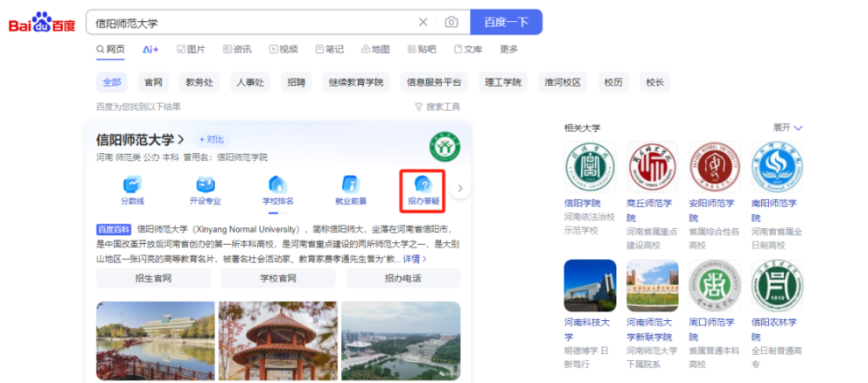Open the 更多 menu
Viewport: 868px width, 383px height.
pos(508,49)
